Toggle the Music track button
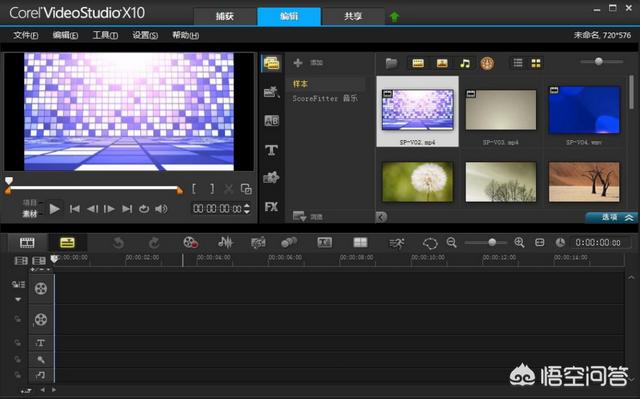The image size is (640, 399). pos(40,375)
